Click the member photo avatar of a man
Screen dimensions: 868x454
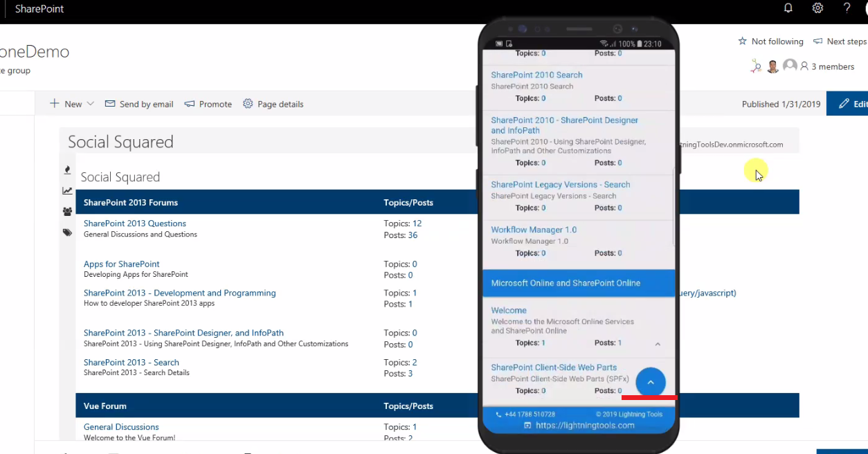point(773,66)
